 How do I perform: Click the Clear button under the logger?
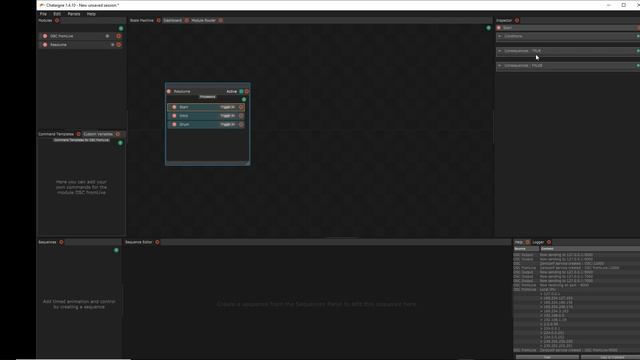tap(547, 358)
